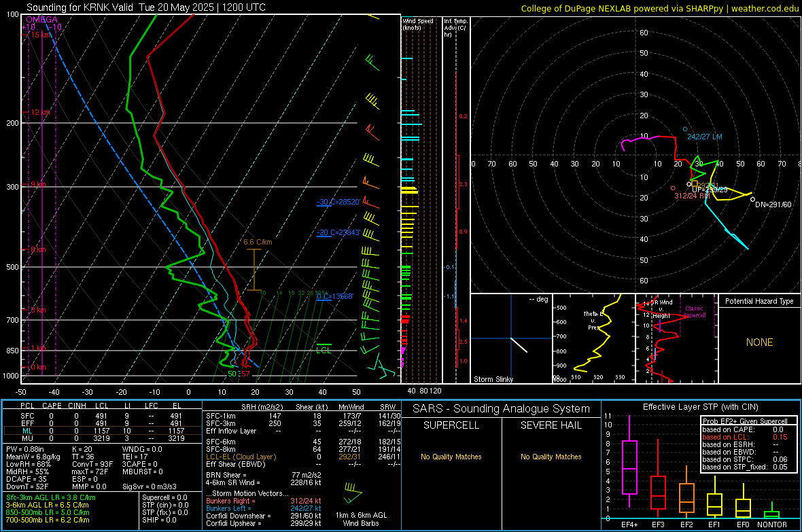Click the 'Effective Layer STP (with CIN)' title
This screenshot has height=532, width=802.
(x=700, y=407)
